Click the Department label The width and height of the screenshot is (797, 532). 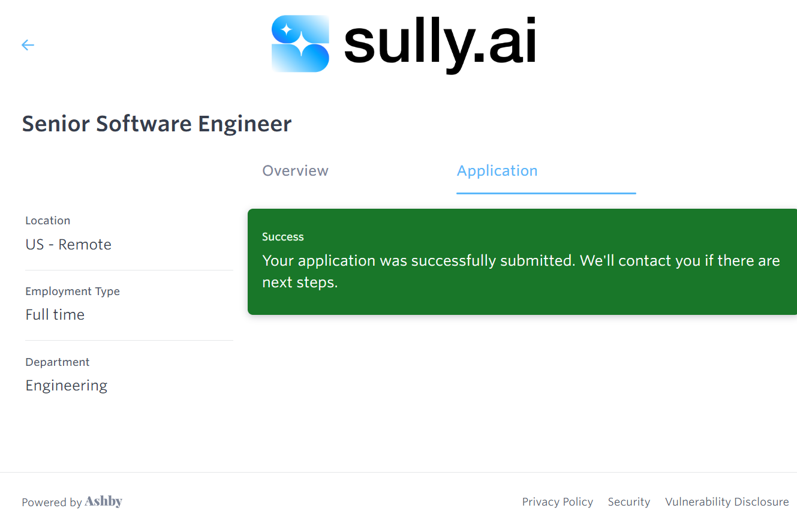pos(58,362)
